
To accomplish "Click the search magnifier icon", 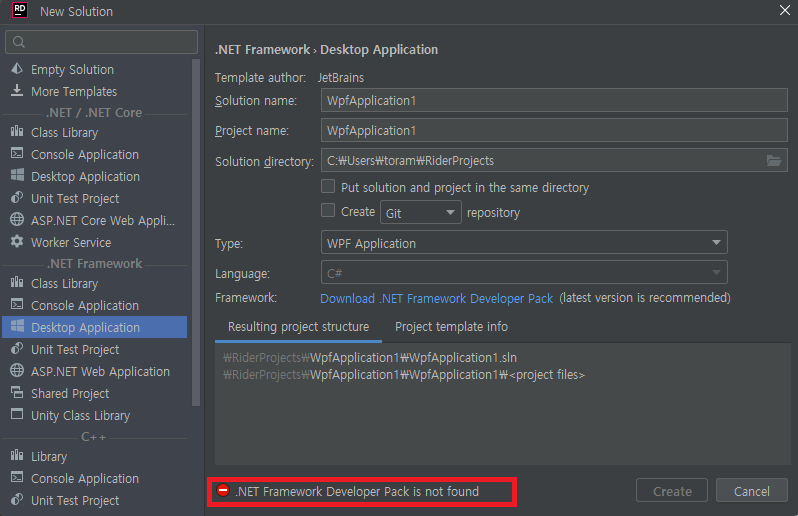I will pyautogui.click(x=19, y=42).
